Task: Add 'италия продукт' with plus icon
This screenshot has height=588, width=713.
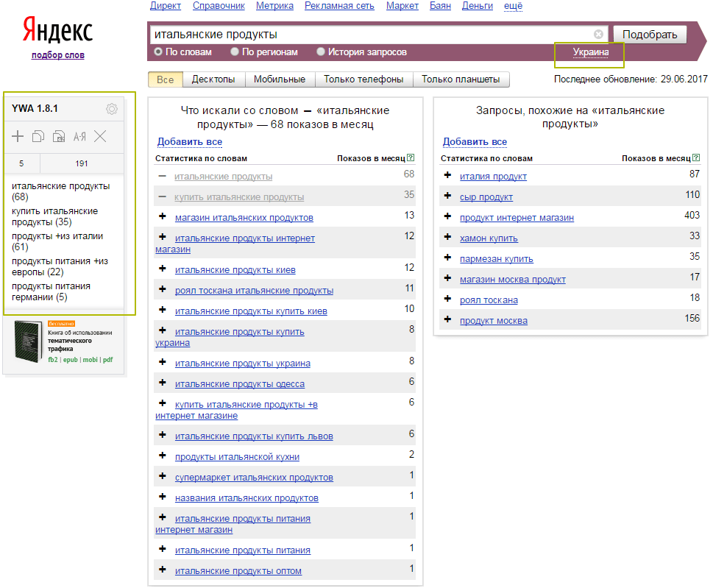Action: (x=448, y=175)
